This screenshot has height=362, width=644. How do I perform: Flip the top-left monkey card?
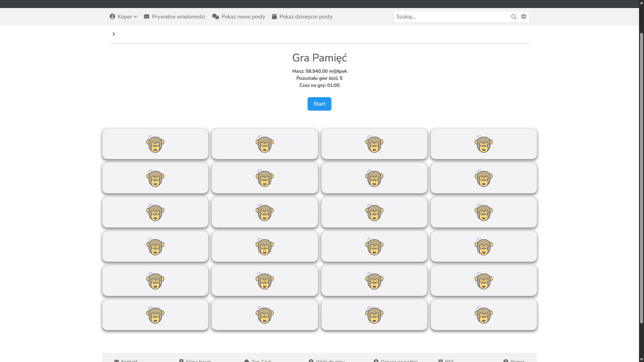click(155, 144)
